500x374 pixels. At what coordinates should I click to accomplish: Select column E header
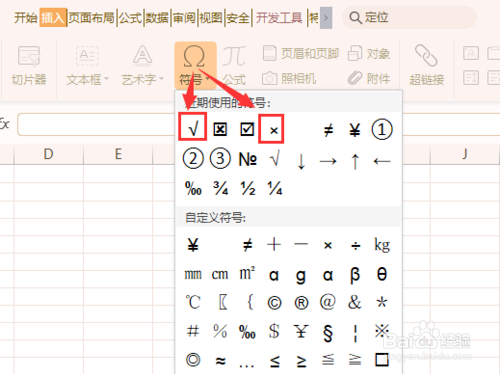tap(118, 154)
